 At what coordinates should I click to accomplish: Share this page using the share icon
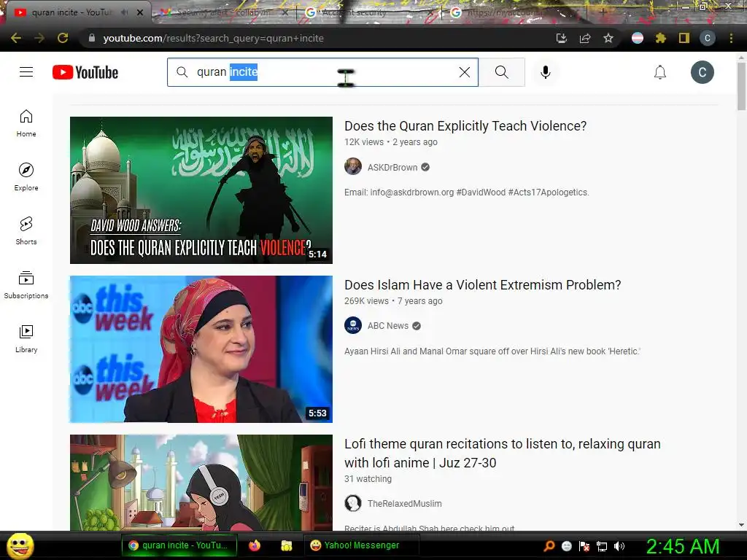pos(585,38)
